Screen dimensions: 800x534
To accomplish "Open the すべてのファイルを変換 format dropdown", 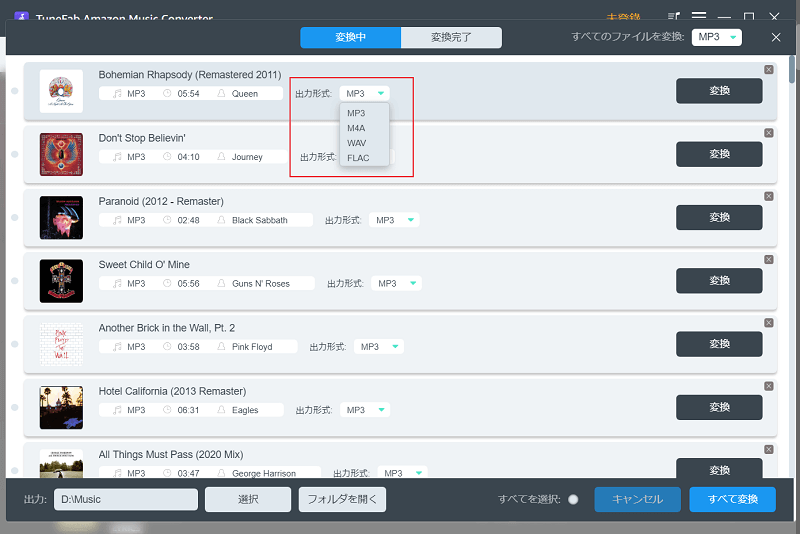I will [x=716, y=37].
